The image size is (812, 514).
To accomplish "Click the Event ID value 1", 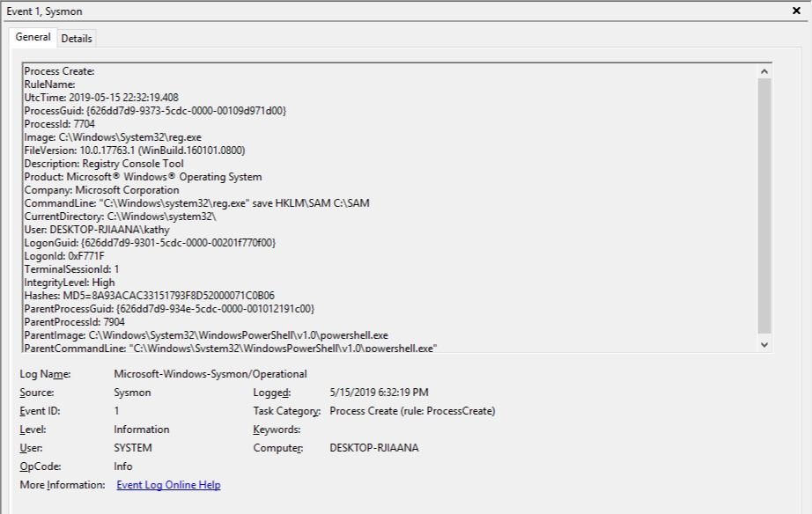I will 115,410.
